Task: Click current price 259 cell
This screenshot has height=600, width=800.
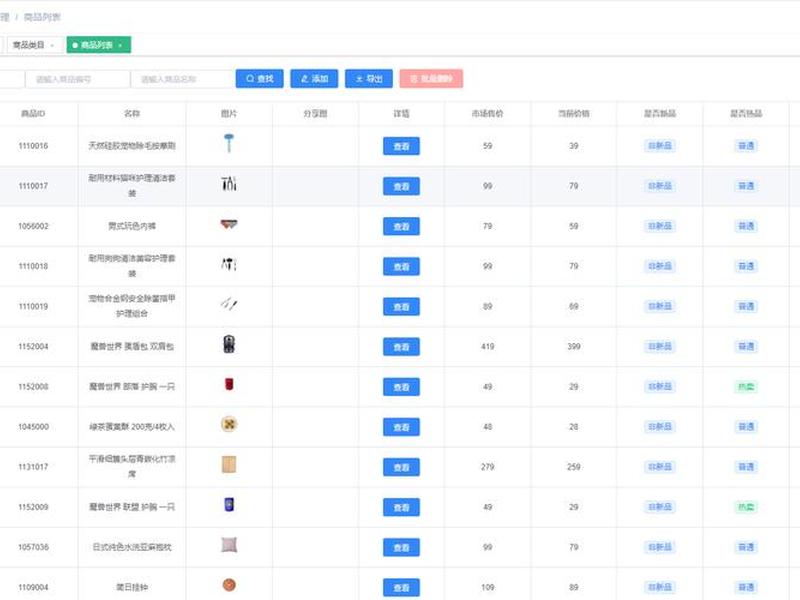Action: (573, 467)
